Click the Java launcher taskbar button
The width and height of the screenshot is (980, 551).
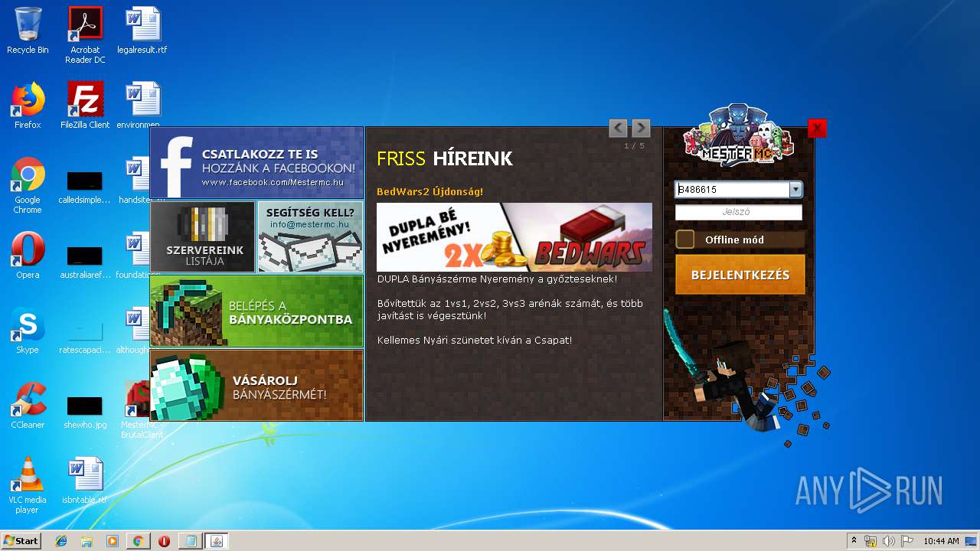(216, 541)
